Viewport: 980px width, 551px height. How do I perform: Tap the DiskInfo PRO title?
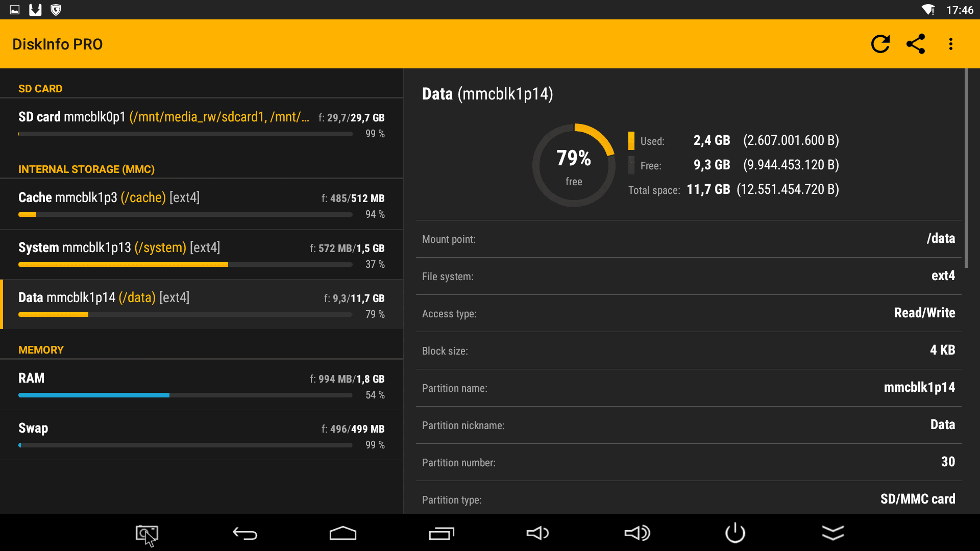pos(57,44)
